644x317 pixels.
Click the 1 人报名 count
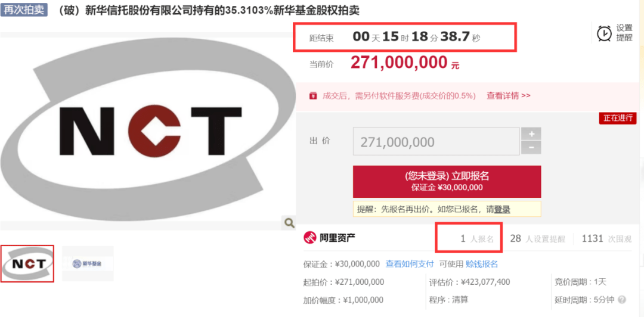[477, 238]
